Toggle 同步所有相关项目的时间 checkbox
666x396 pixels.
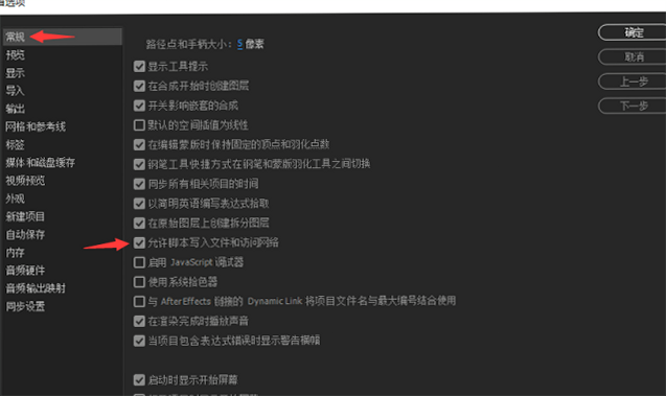click(x=139, y=184)
